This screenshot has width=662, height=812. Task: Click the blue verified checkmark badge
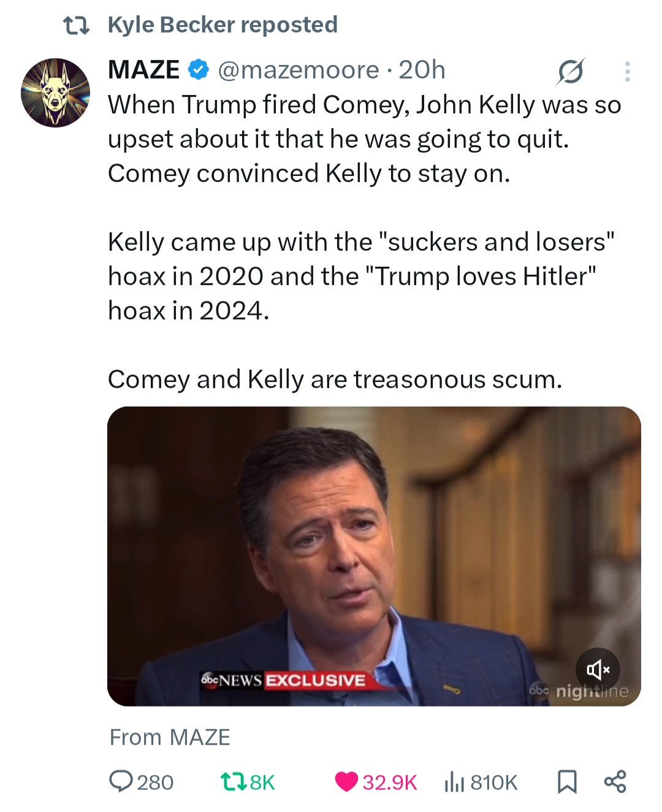point(198,70)
